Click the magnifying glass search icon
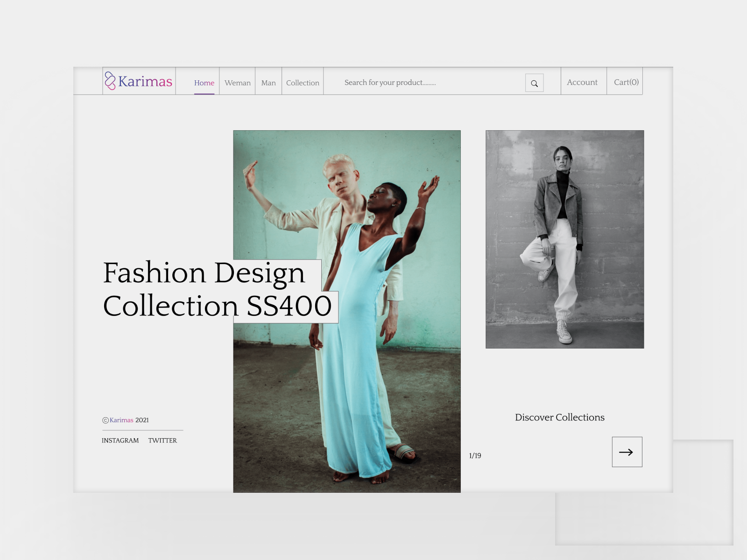This screenshot has width=747, height=560. [534, 83]
